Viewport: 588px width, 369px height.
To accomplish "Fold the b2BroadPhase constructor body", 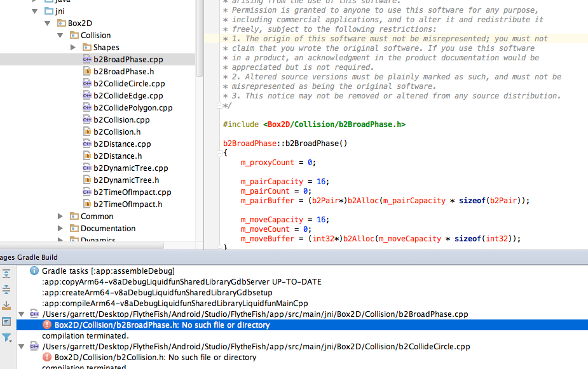I will click(219, 153).
